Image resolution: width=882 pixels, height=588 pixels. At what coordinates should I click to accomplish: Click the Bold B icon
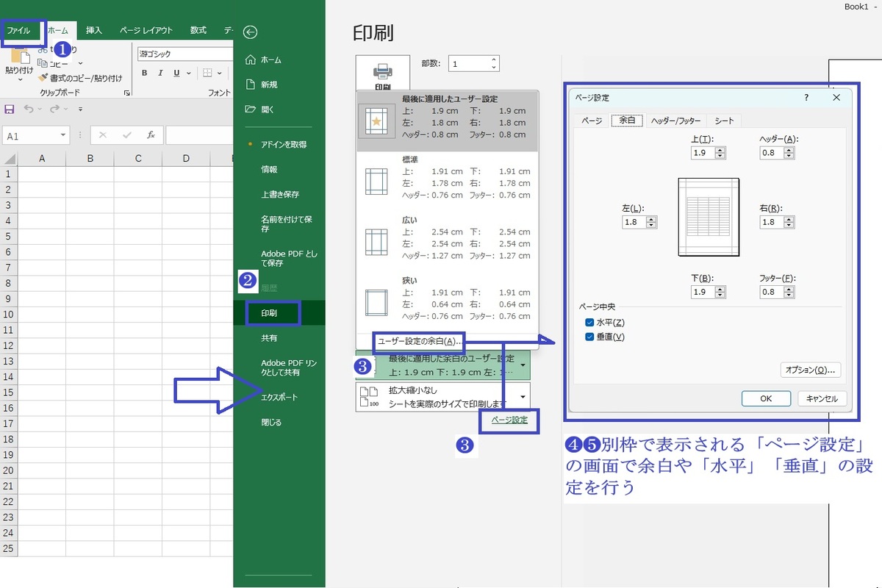click(x=145, y=73)
